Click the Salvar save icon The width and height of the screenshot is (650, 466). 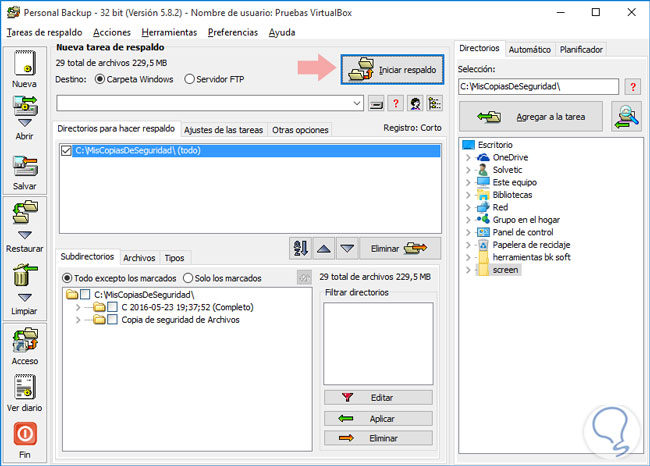pyautogui.click(x=25, y=166)
